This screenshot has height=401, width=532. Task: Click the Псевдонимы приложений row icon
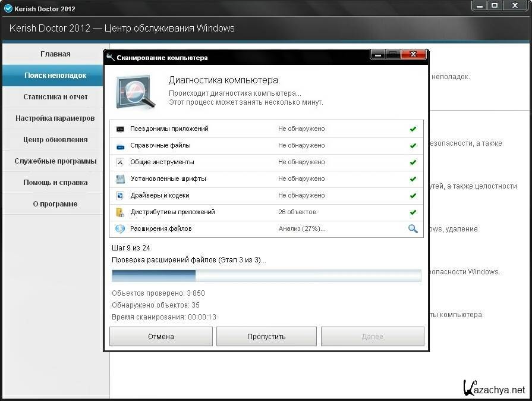pyautogui.click(x=120, y=129)
